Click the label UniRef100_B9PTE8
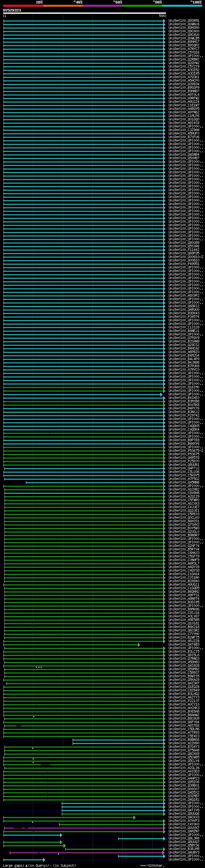 [184, 440]
